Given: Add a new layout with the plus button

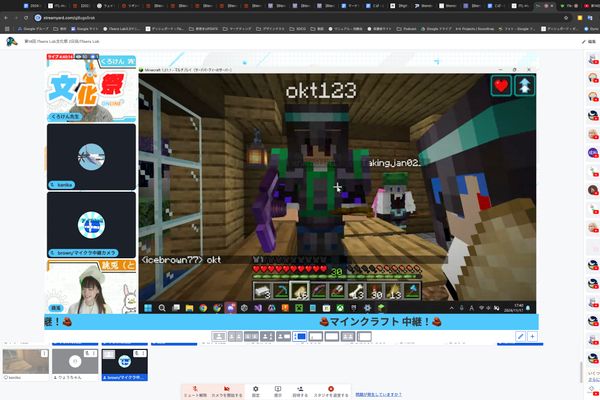Looking at the screenshot, I should (x=532, y=336).
